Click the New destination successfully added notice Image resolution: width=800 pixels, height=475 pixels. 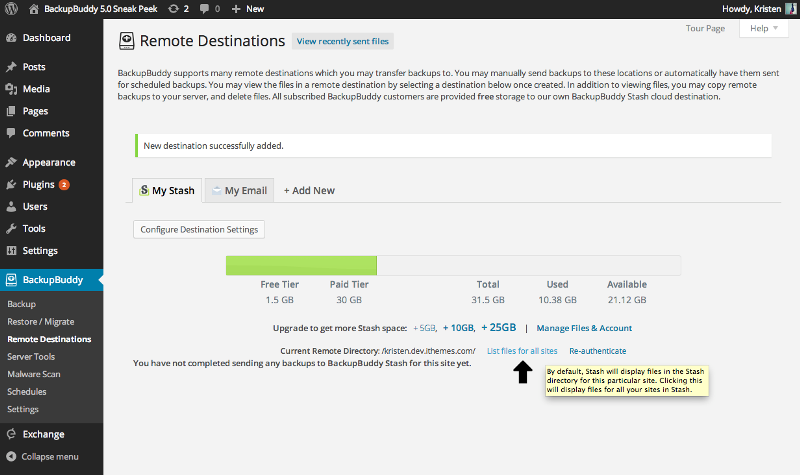pyautogui.click(x=453, y=146)
